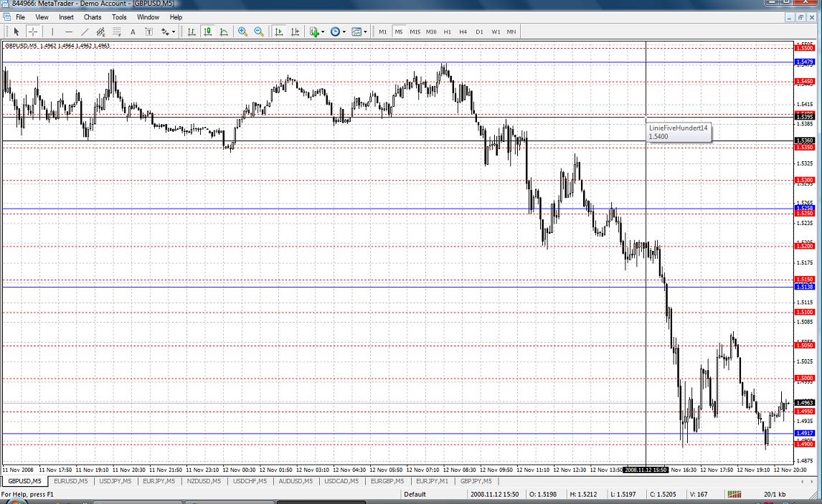Switch chart to Bar chart type
The image size is (822, 504).
point(192,32)
